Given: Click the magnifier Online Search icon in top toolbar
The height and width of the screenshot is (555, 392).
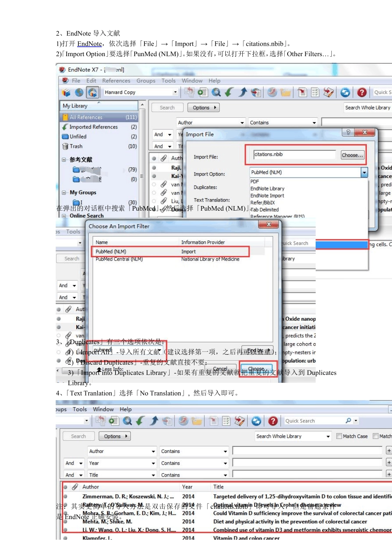Looking at the screenshot, I should (x=216, y=92).
